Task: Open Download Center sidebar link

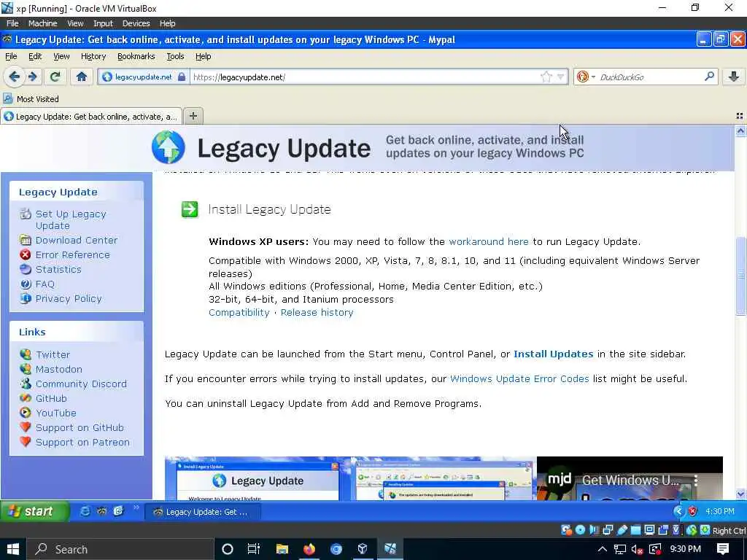Action: (x=76, y=240)
